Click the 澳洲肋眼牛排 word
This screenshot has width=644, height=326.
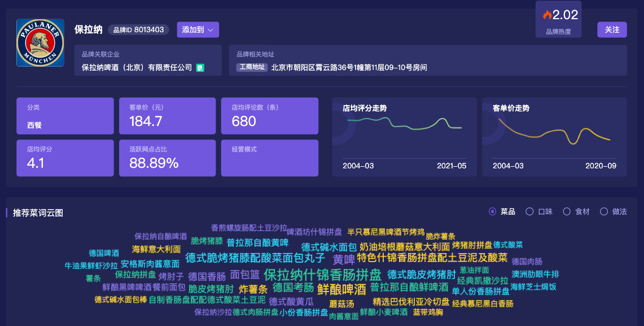pos(535,274)
